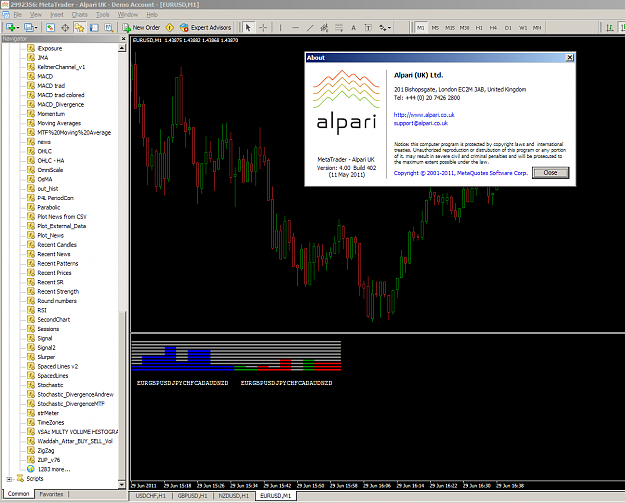Image resolution: width=625 pixels, height=503 pixels.
Task: Open the Profiles toolbar icon
Action: coord(30,28)
